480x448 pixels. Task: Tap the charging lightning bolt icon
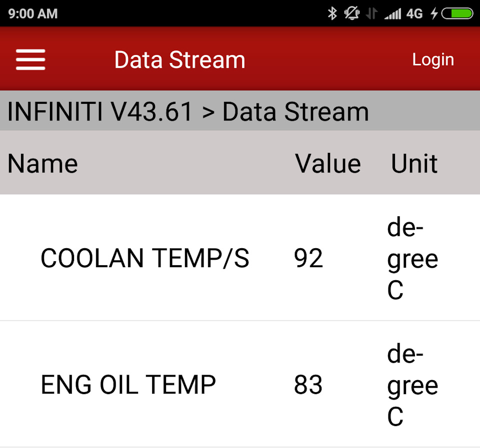(434, 13)
